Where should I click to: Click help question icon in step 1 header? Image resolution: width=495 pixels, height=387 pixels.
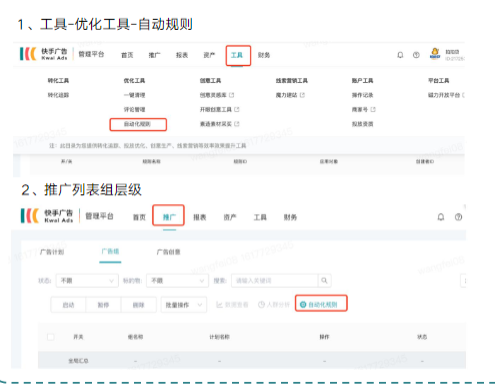(416, 55)
